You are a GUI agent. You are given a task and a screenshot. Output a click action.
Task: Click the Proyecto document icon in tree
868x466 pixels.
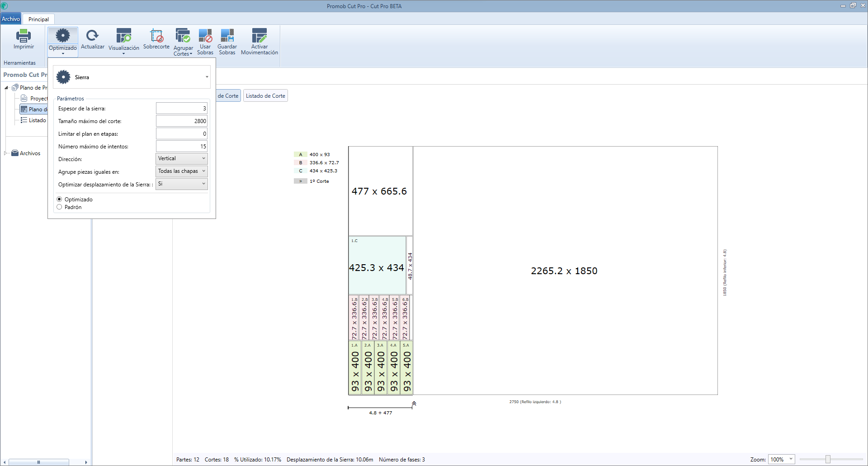[24, 98]
